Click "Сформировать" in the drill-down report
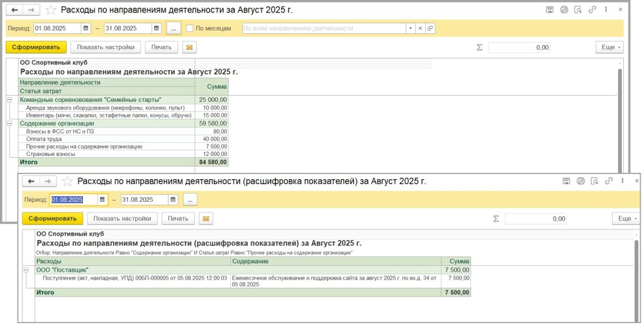Screen dimensions: 644x325 pos(53,219)
